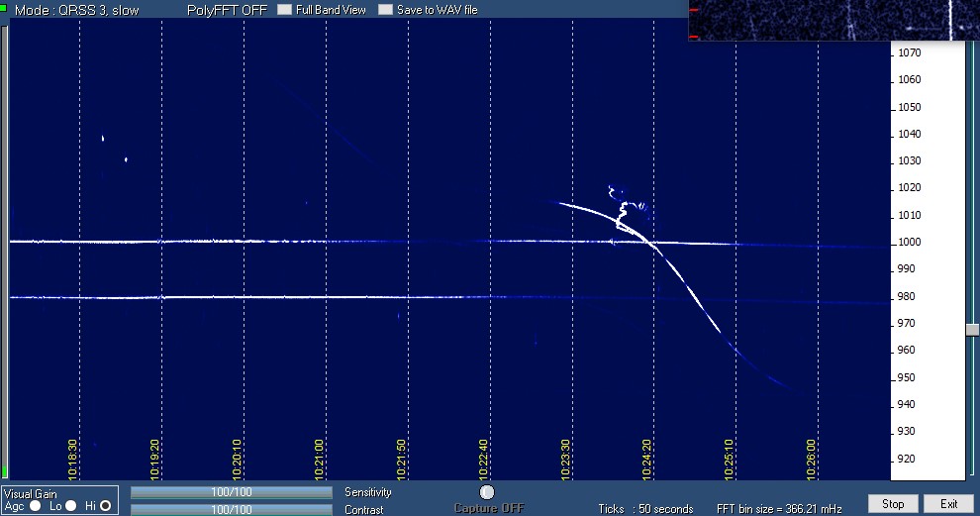Click the Stop button

pos(893,503)
